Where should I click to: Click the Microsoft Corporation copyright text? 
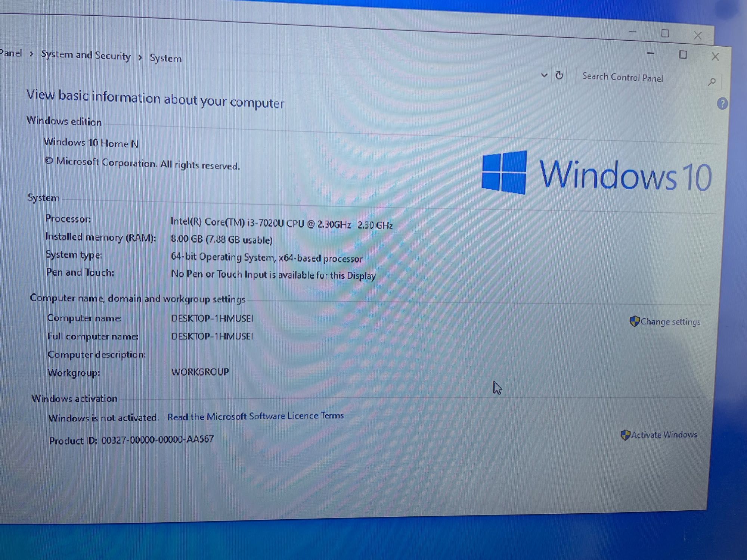click(142, 163)
